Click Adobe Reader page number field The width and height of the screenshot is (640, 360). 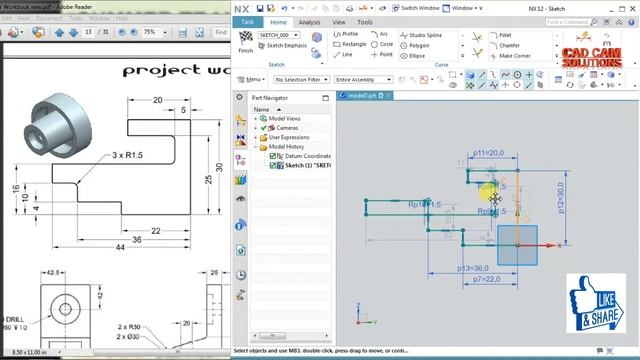pyautogui.click(x=89, y=32)
